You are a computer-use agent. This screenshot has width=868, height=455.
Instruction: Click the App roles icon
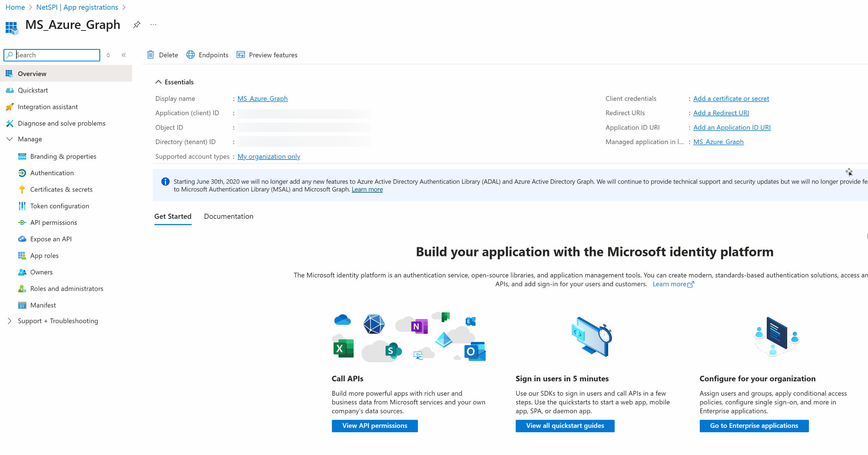pos(22,255)
